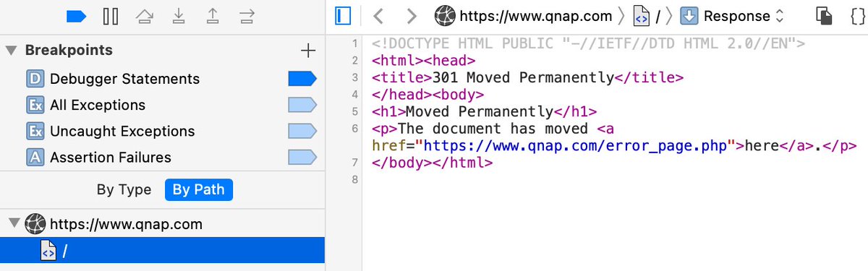Pause script execution

pyautogui.click(x=111, y=15)
